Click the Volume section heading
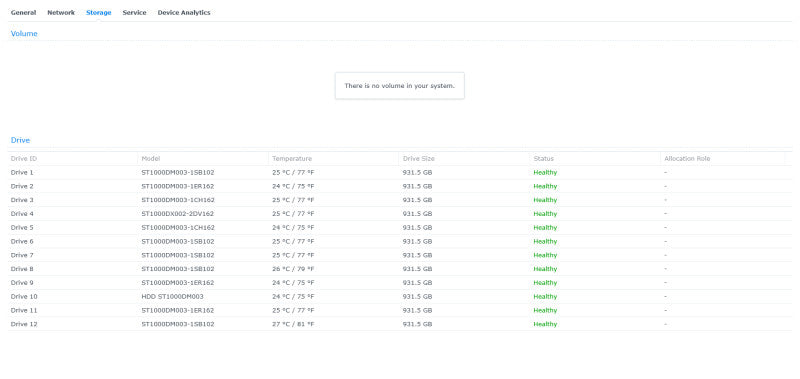Viewport: 800px width, 379px height. 24,34
